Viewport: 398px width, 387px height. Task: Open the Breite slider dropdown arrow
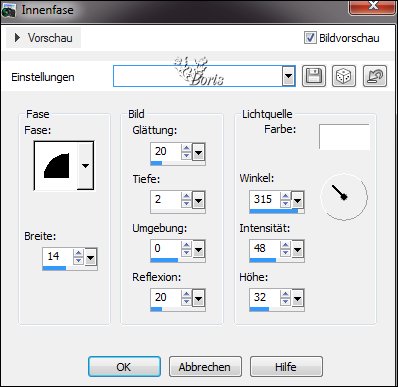point(91,257)
